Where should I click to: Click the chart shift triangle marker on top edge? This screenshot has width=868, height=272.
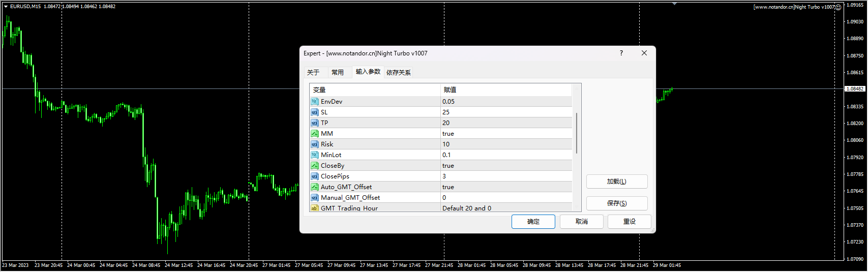(674, 4)
